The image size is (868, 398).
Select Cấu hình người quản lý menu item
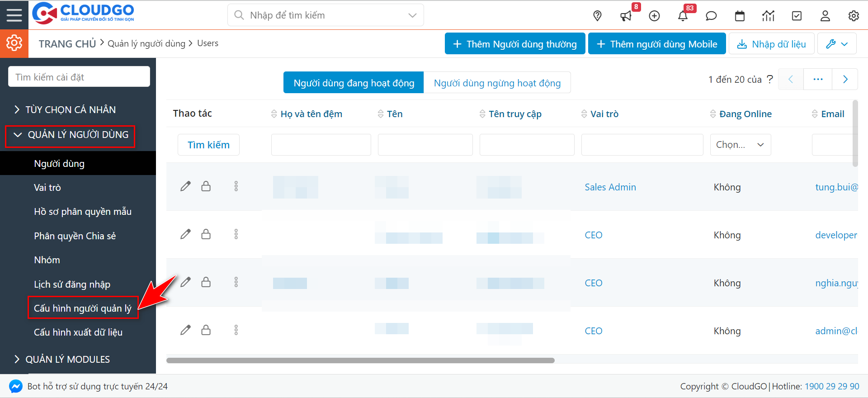[83, 308]
